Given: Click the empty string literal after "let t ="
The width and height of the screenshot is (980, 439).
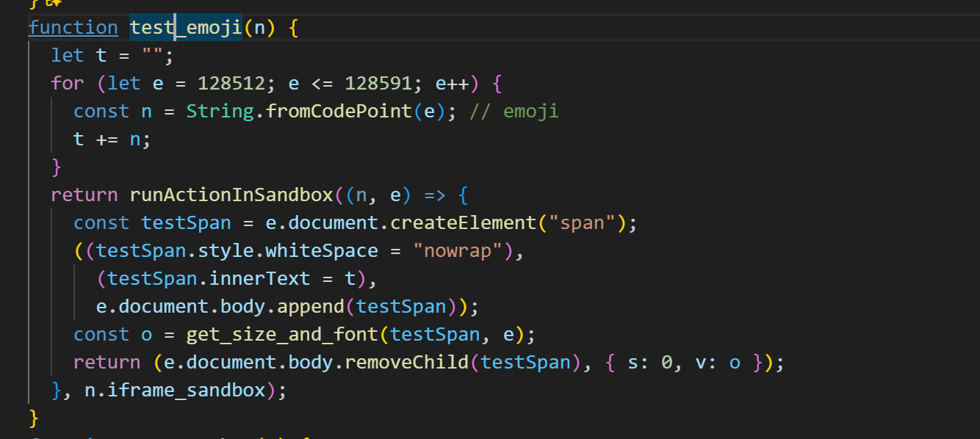Looking at the screenshot, I should pyautogui.click(x=152, y=56).
